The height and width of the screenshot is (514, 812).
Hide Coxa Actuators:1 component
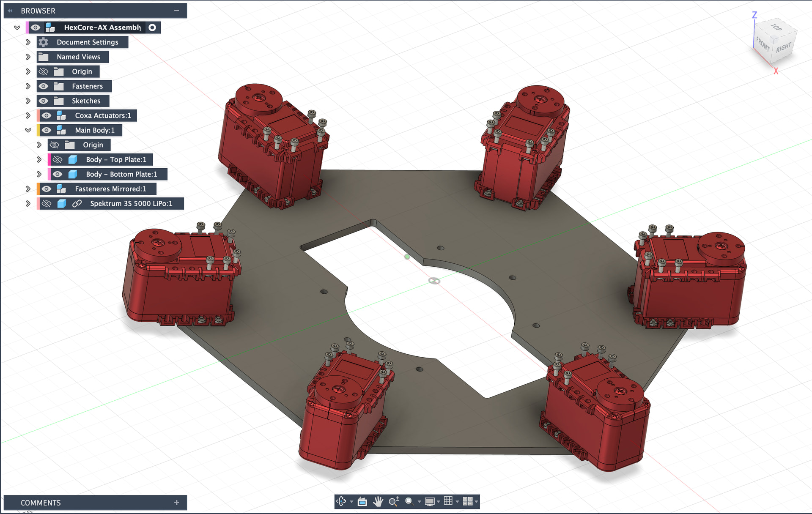coord(47,115)
